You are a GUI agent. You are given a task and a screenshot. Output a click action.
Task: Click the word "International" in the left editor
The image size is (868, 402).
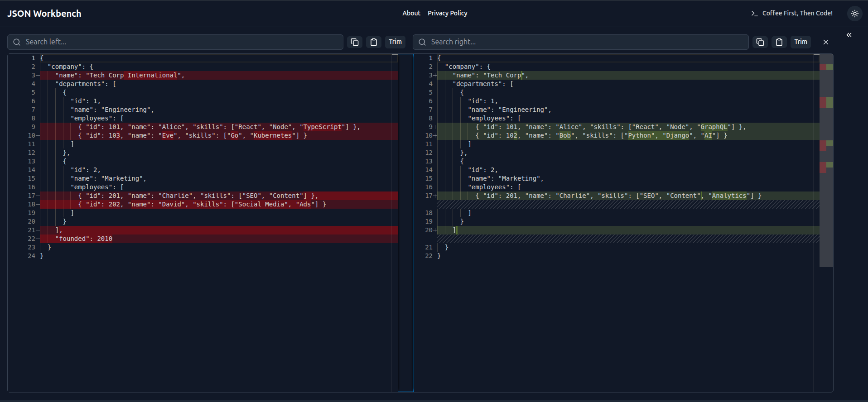(x=152, y=75)
